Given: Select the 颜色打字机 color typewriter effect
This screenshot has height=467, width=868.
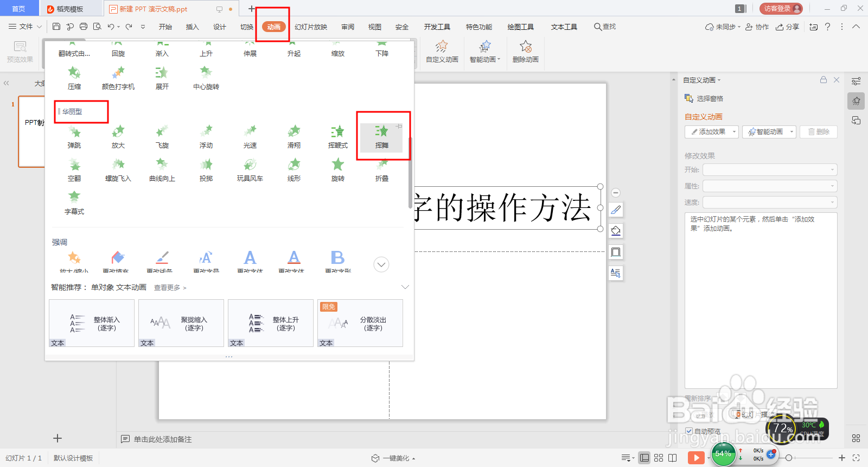Looking at the screenshot, I should pyautogui.click(x=118, y=78).
